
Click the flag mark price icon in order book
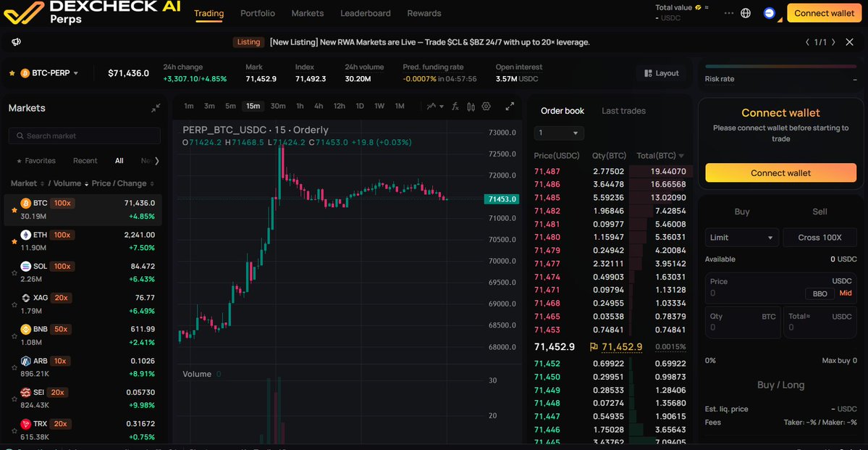(594, 348)
